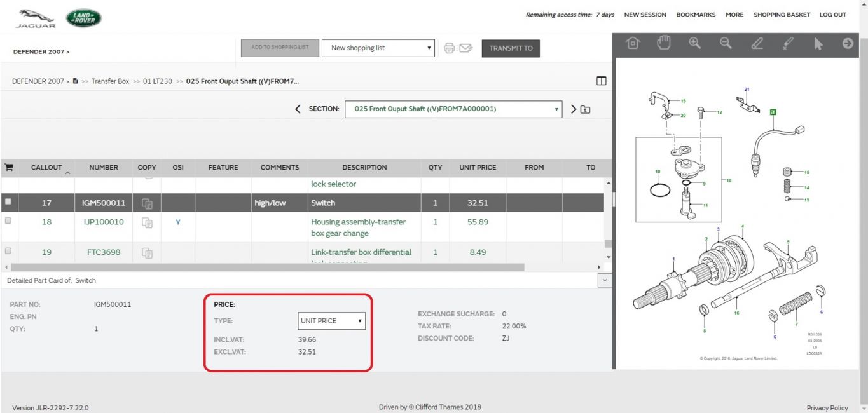Zoom out of the parts diagram
Viewport: 868px width, 413px height.
click(x=726, y=43)
